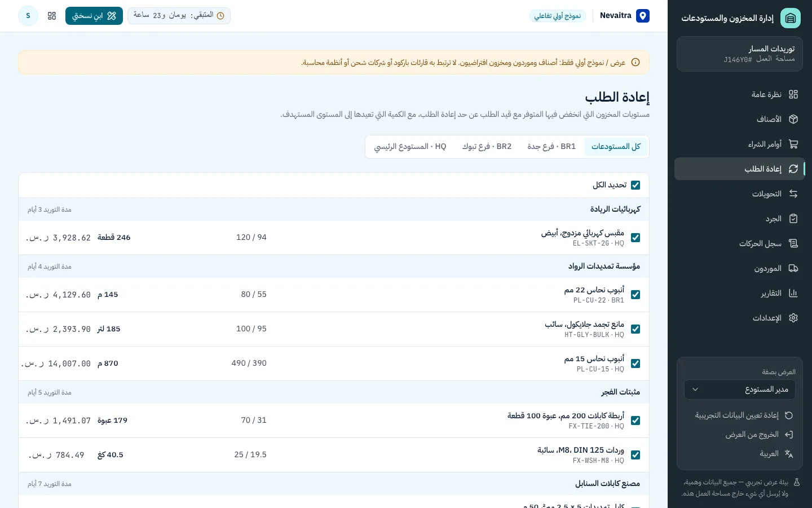The width and height of the screenshot is (812, 508).
Task: Click the settings gear icon in sidebar
Action: (x=793, y=318)
